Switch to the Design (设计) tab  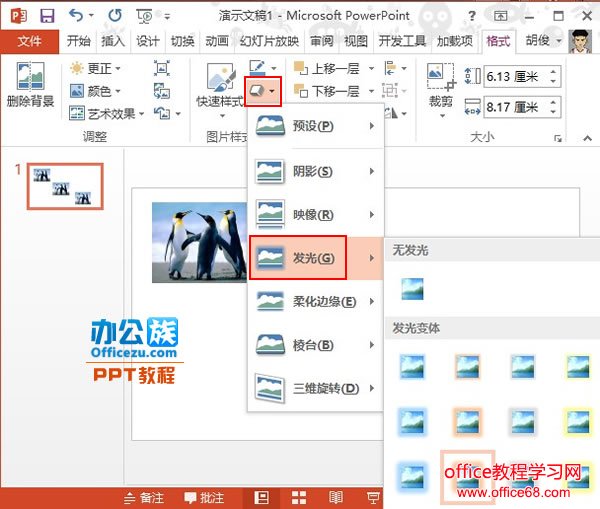[x=148, y=41]
